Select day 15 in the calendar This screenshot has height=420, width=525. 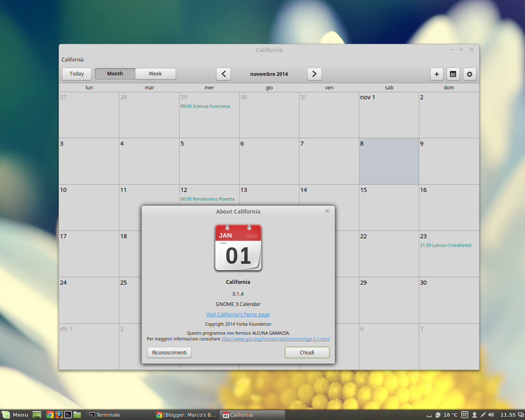pos(389,208)
